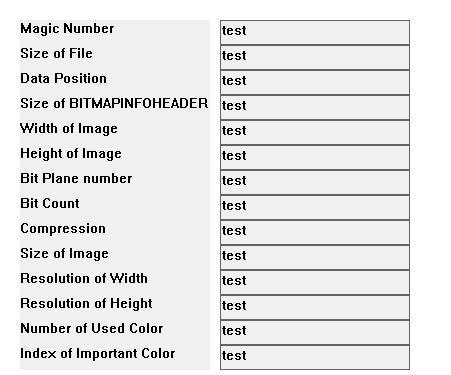Viewport: 451px width, 375px height.
Task: Click the Size of BITMAPINFOHEADER label
Action: 114,103
